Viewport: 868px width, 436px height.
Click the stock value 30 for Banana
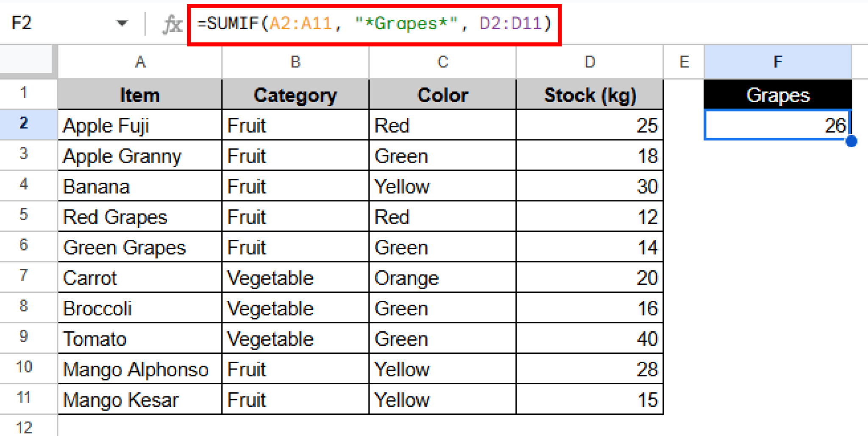(x=589, y=186)
